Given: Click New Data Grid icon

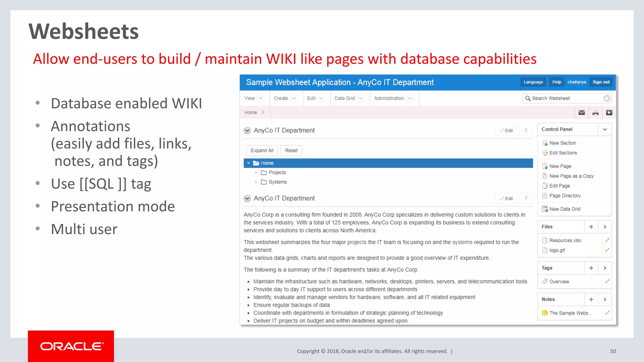Looking at the screenshot, I should (545, 209).
